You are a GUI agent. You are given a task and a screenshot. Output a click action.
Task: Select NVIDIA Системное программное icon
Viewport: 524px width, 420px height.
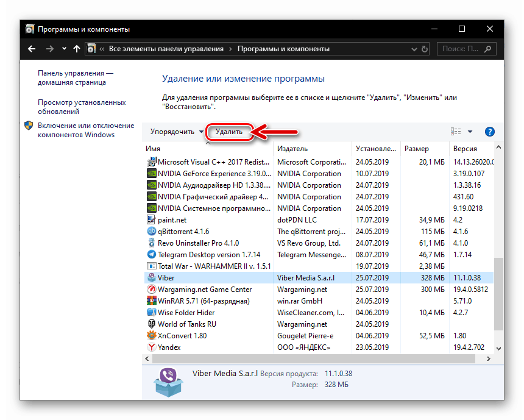tap(151, 208)
